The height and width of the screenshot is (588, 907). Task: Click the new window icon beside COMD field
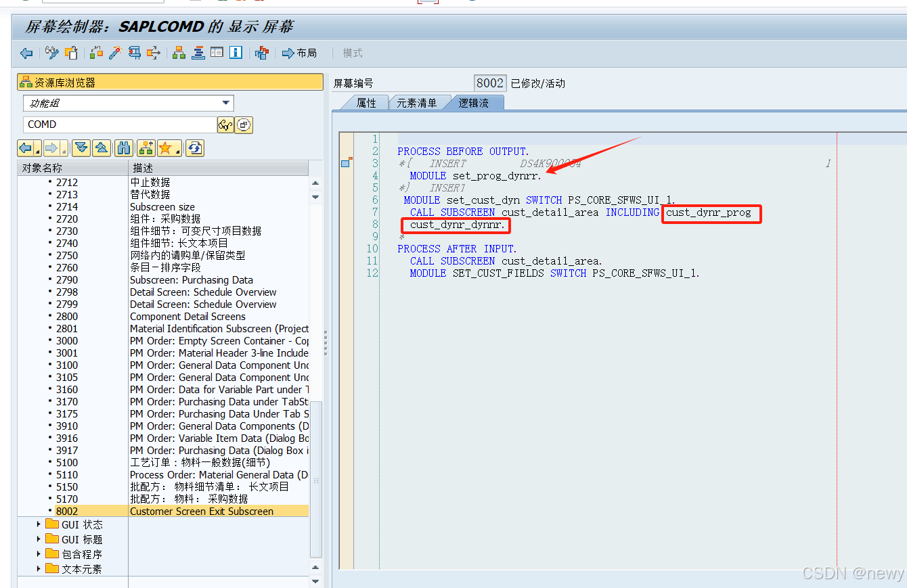pyautogui.click(x=244, y=125)
